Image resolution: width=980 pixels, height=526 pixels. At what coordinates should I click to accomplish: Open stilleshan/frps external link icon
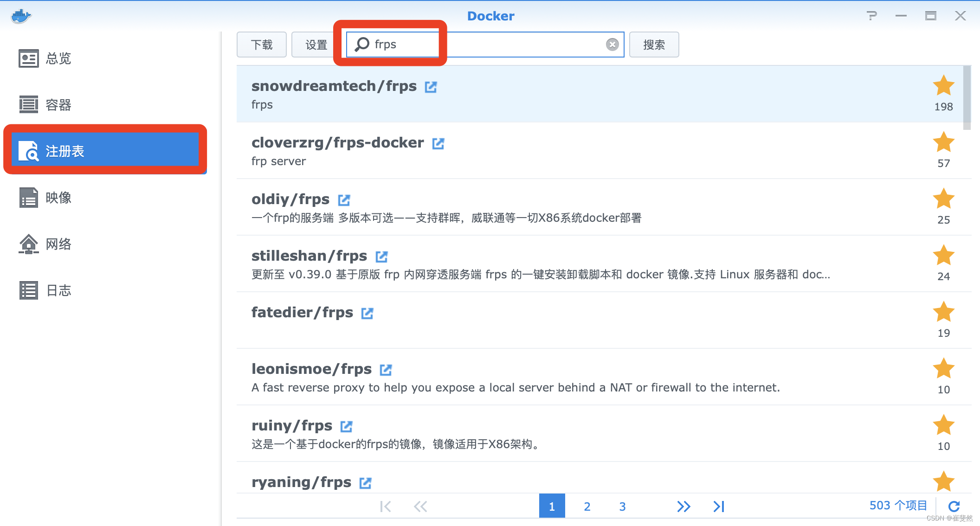tap(382, 257)
